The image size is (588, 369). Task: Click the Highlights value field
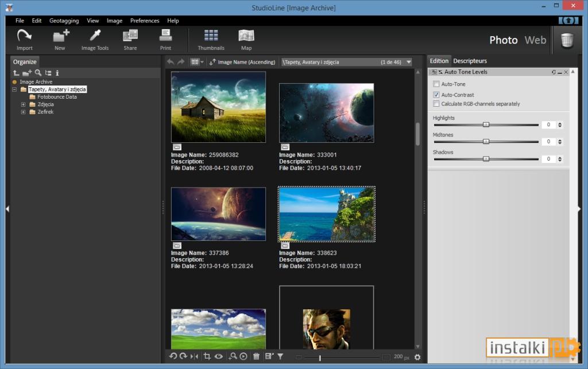tap(548, 125)
